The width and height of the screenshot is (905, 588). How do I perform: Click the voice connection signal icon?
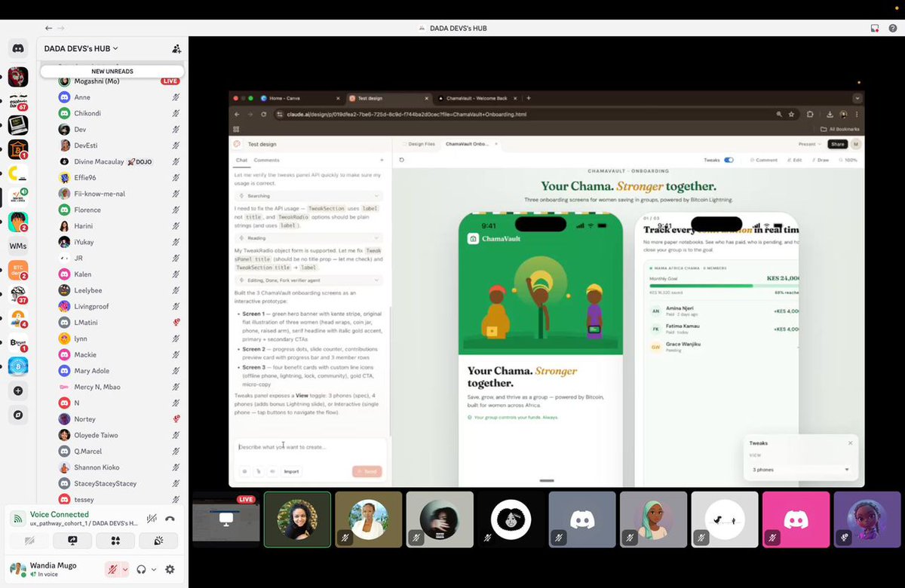(x=17, y=519)
